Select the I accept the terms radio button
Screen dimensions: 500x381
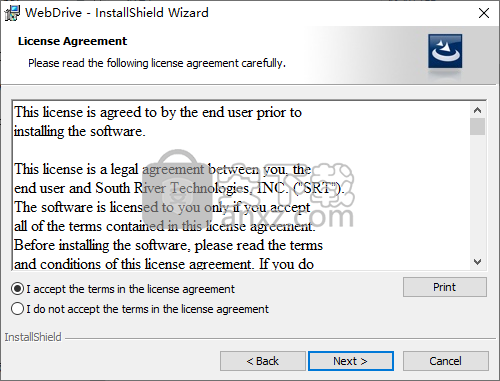[x=17, y=289]
